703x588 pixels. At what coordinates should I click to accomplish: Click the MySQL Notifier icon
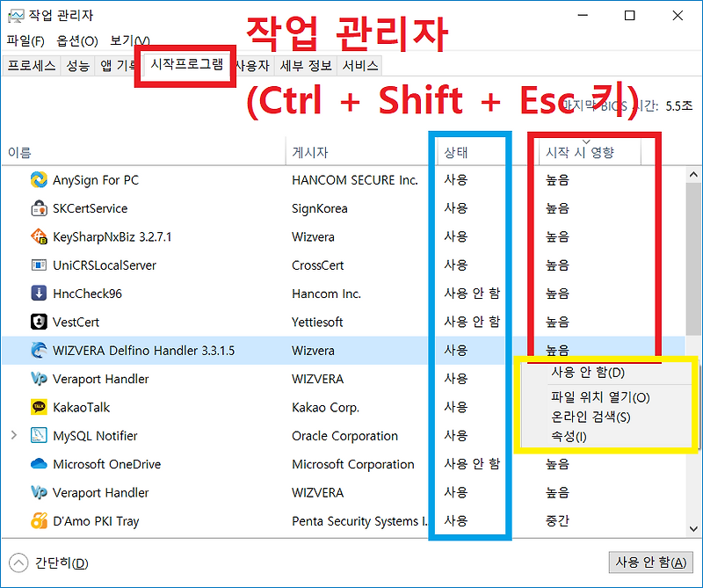[x=39, y=435]
